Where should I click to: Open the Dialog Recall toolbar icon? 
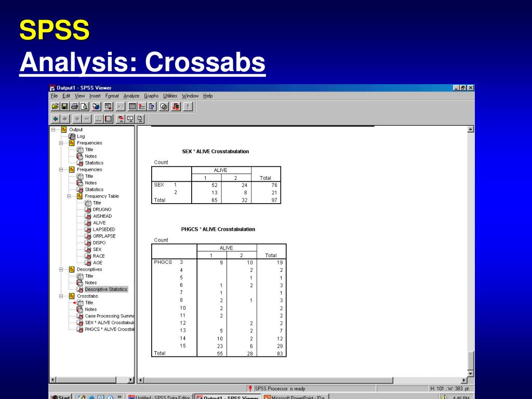(x=108, y=107)
